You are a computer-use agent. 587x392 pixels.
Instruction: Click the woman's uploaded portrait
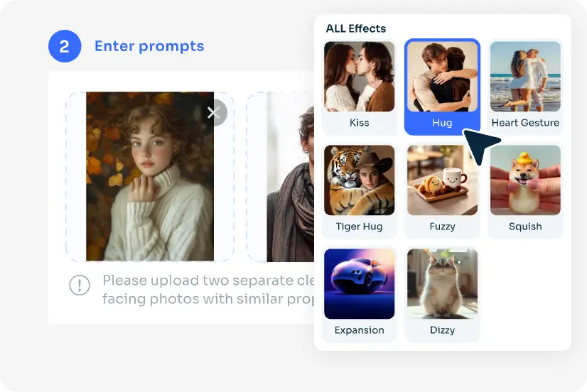150,176
